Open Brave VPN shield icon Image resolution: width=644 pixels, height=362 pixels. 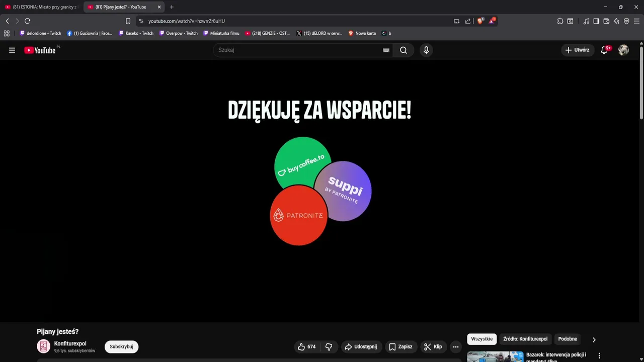click(626, 21)
